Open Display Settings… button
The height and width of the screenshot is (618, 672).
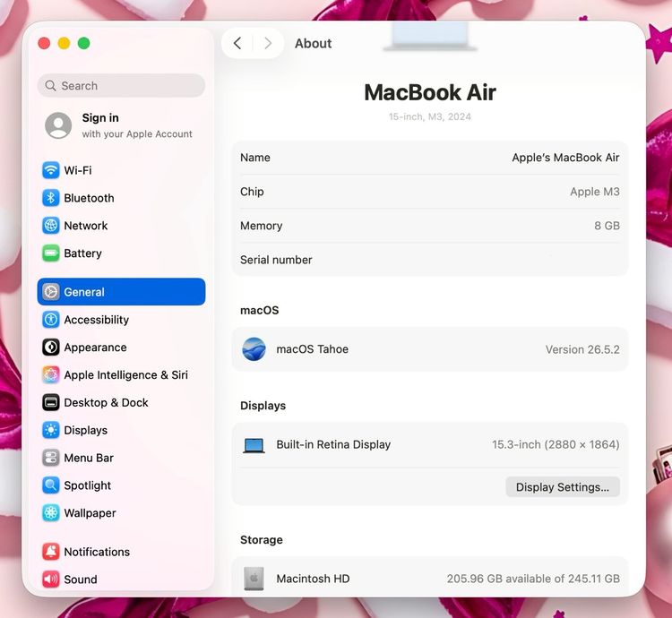(563, 487)
